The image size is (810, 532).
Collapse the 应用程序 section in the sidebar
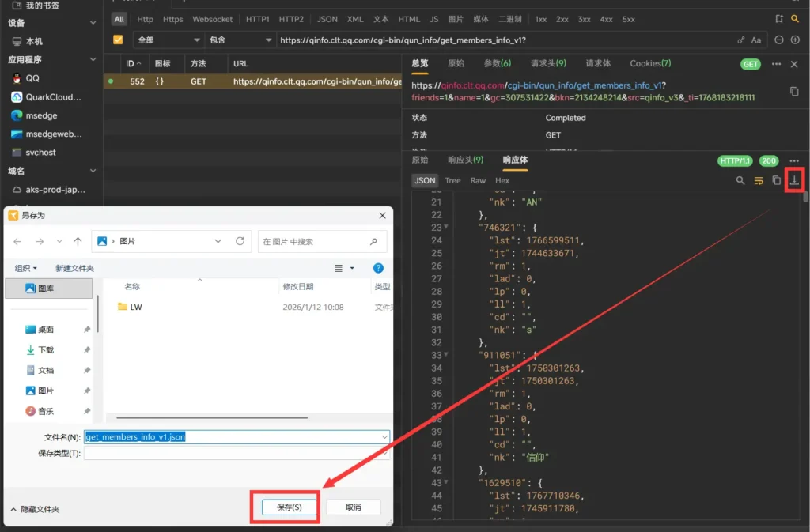93,59
